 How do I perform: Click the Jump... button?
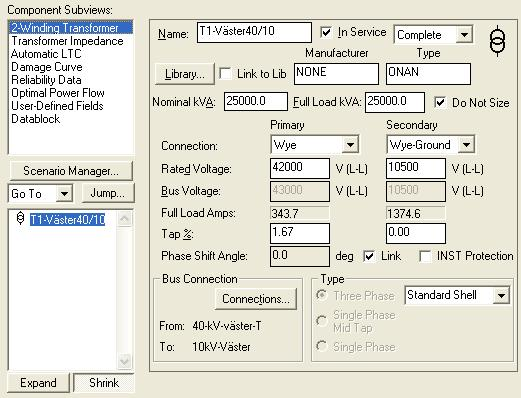[108, 193]
